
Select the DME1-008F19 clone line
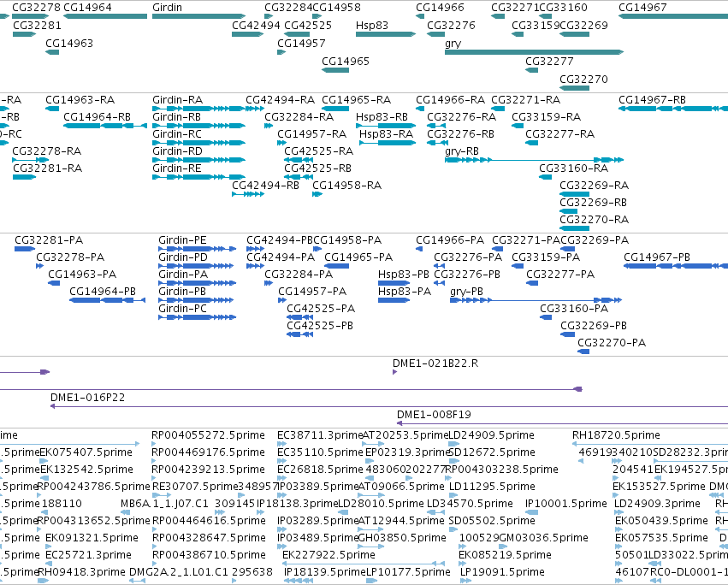coord(562,423)
